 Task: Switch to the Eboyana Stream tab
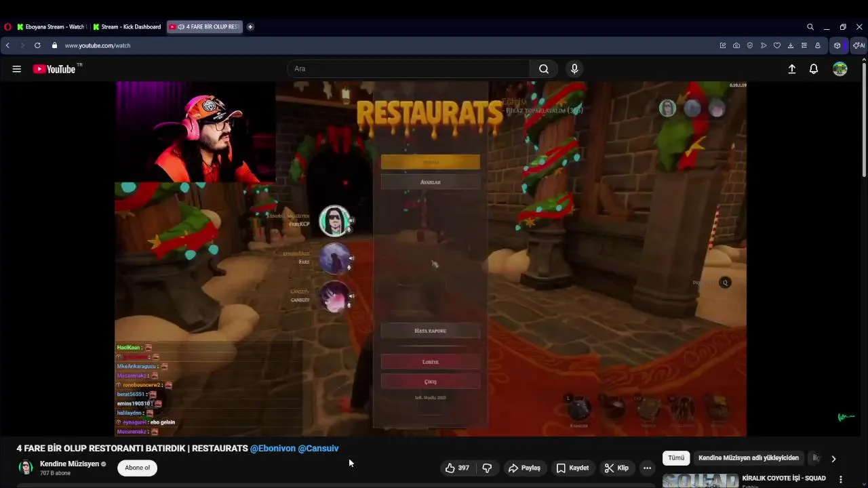tap(51, 27)
